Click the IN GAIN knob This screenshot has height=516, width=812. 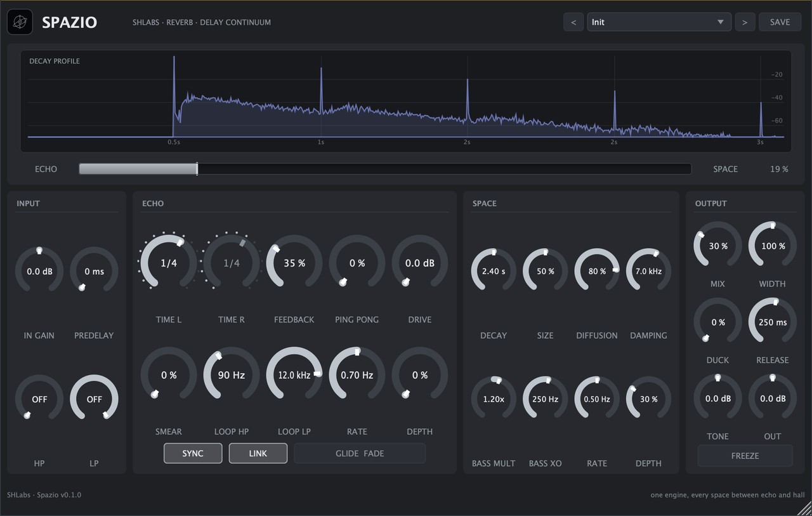[x=39, y=271]
